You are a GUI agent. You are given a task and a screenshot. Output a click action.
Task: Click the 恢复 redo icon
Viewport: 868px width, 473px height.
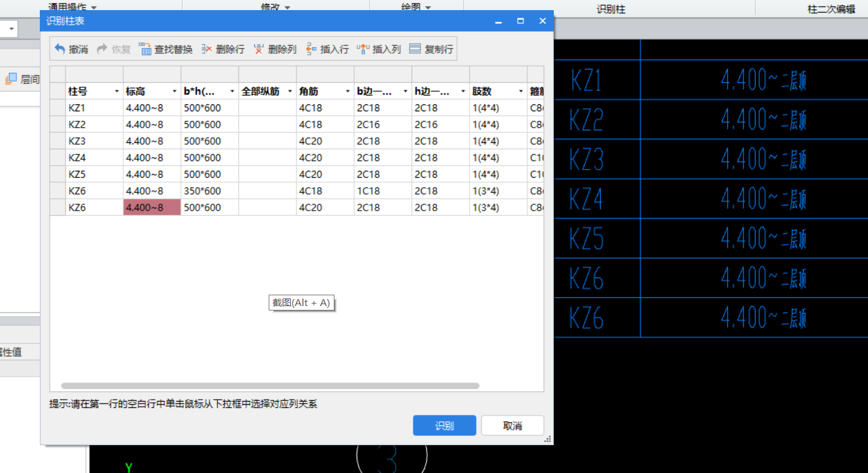coord(102,49)
